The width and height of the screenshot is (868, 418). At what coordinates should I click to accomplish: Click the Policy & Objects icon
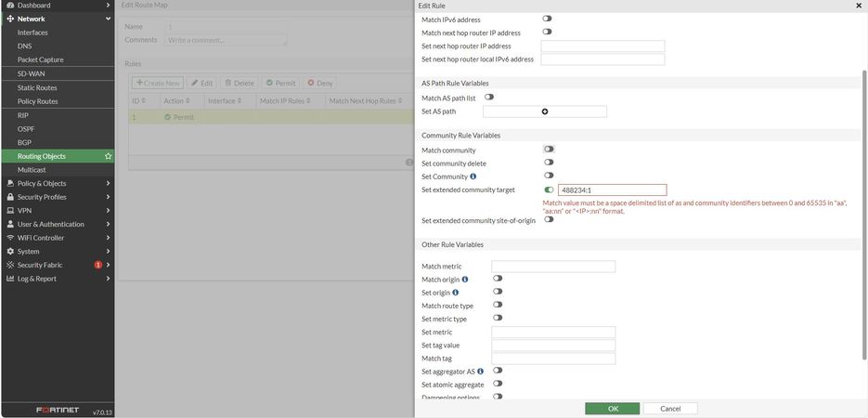click(x=10, y=183)
